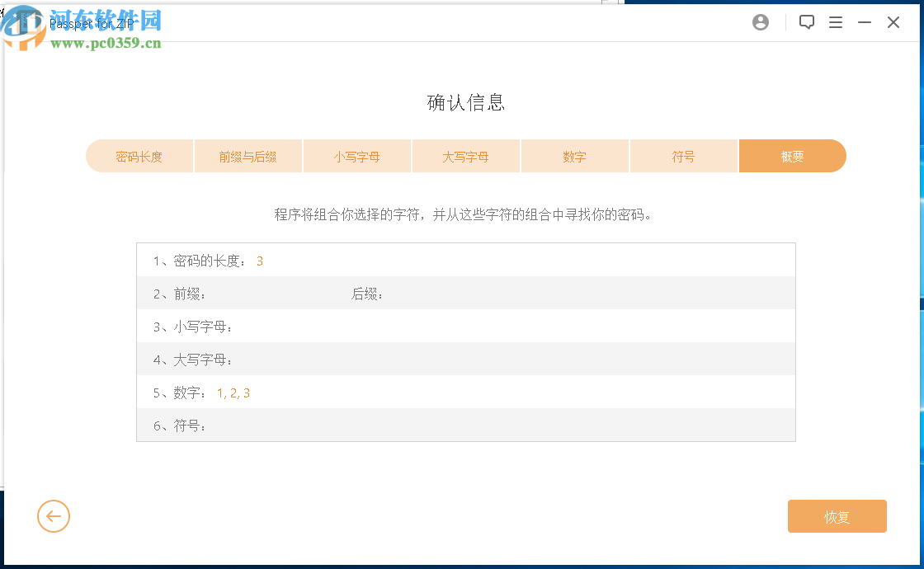The width and height of the screenshot is (924, 569).
Task: Click the 恢复 button to start recovery
Action: click(x=837, y=516)
